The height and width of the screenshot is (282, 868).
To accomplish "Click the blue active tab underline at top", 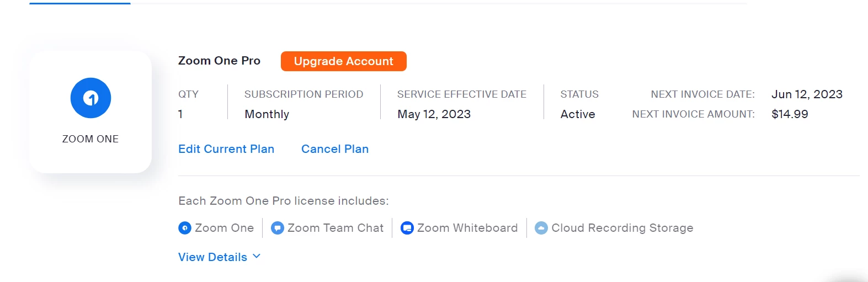I will click(x=80, y=3).
